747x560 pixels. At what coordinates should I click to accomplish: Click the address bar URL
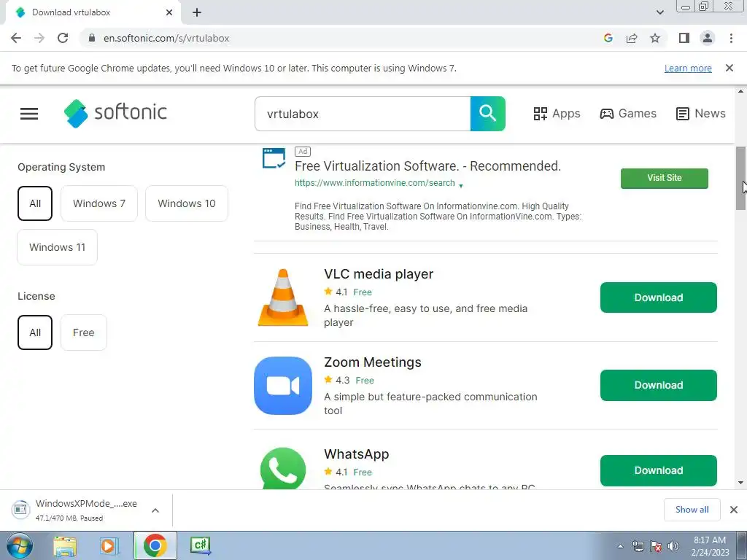[x=166, y=38]
